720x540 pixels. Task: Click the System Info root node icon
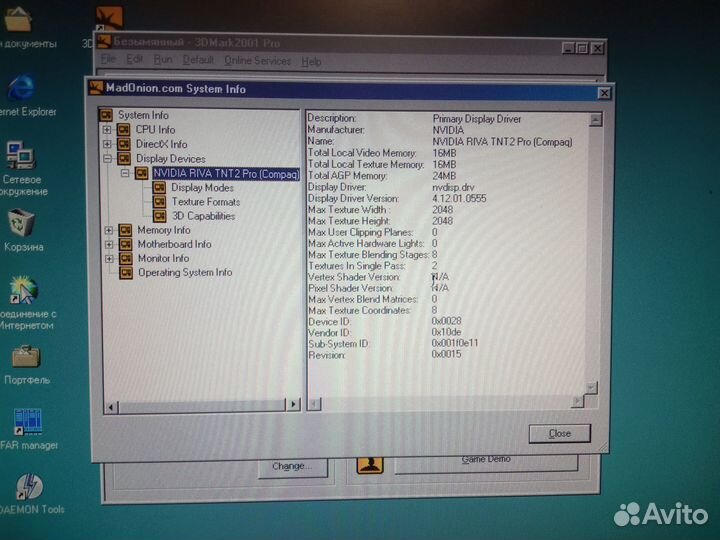[x=106, y=115]
